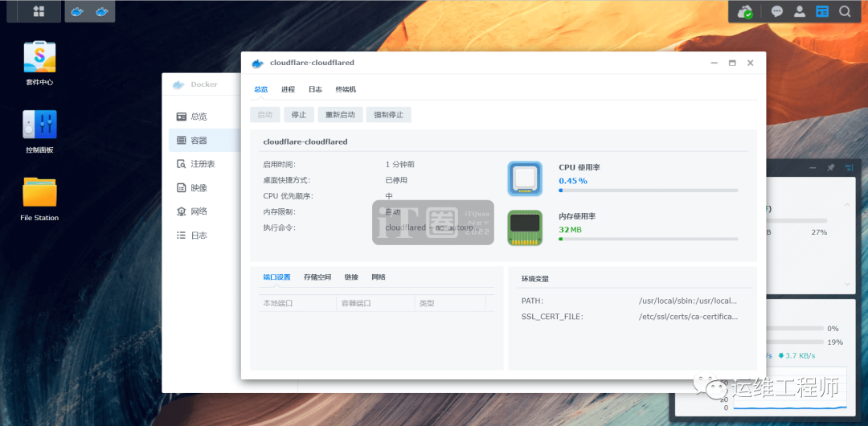Click the SSL_CERT_FILE variable value
The width and height of the screenshot is (868, 426).
(x=688, y=317)
